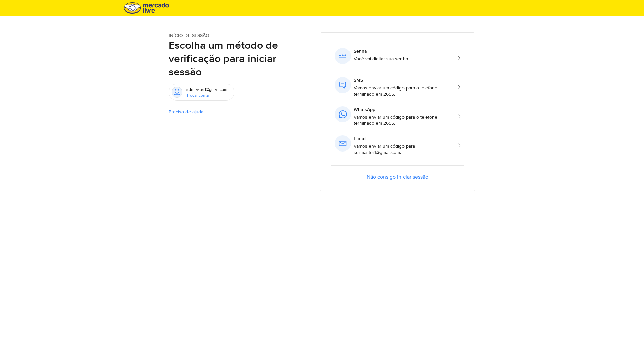Click the Mercado Livre handshake logo
644x362 pixels.
coord(132,8)
